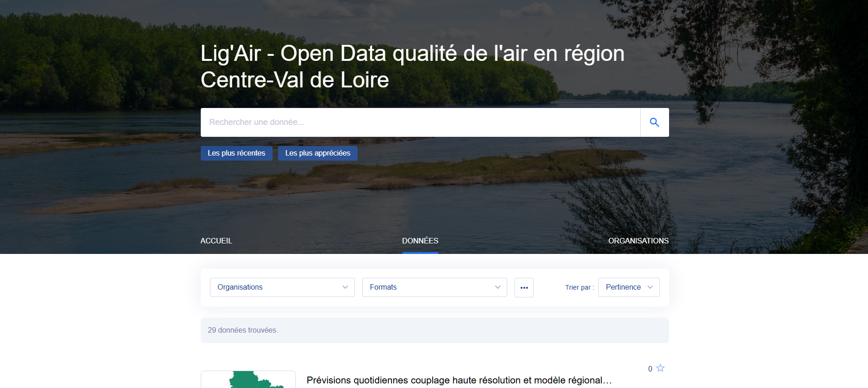The width and height of the screenshot is (868, 388).
Task: Show 'Les plus récentes' datasets
Action: [x=236, y=153]
